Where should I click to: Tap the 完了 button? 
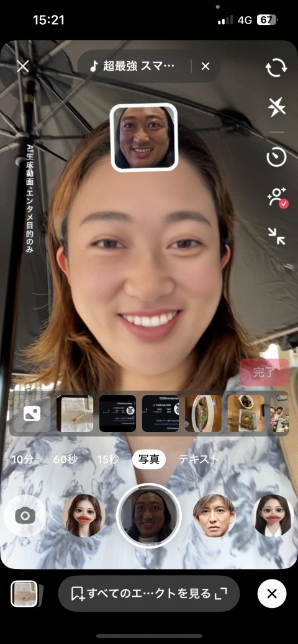tap(264, 372)
